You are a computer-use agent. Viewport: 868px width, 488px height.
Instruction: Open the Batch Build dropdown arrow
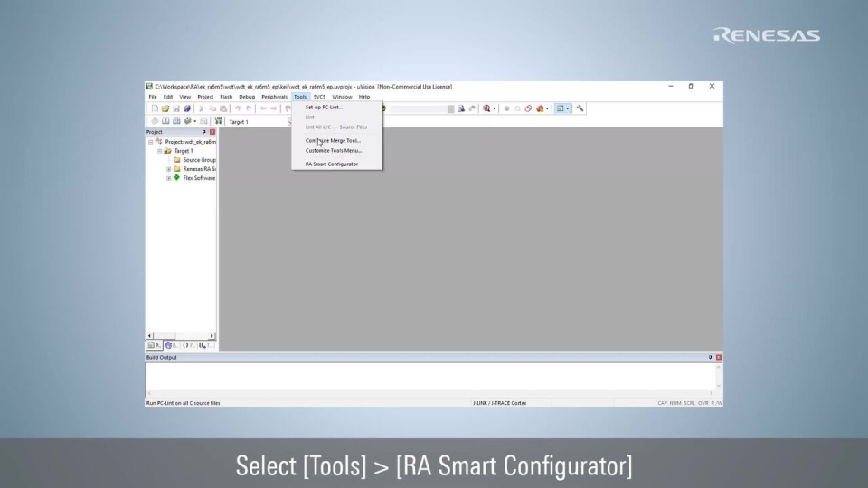[x=195, y=121]
